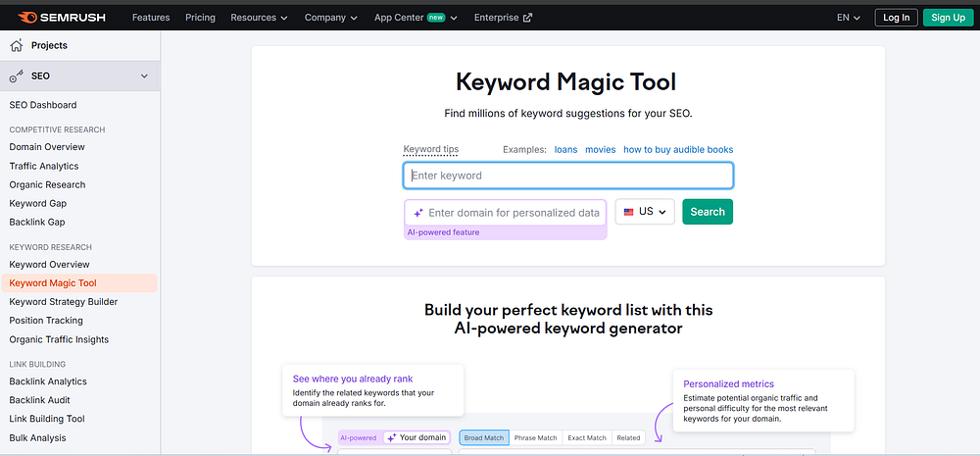
Task: Open the Pricing menu item
Action: (200, 18)
